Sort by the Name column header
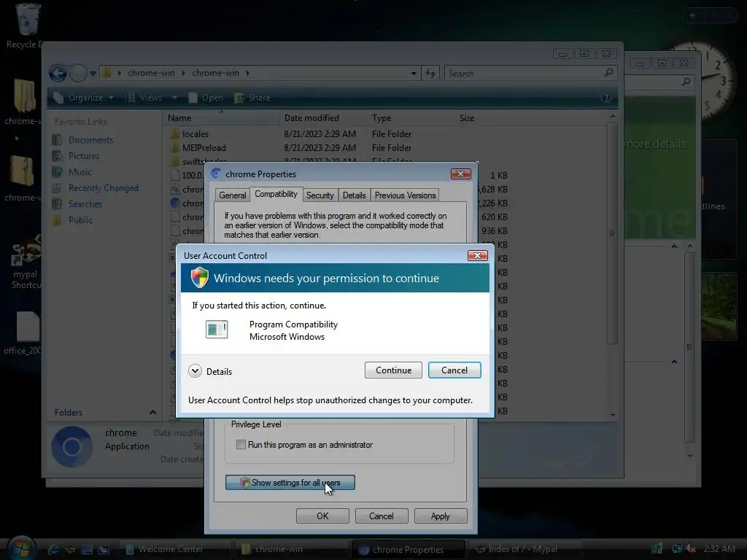The width and height of the screenshot is (747, 560). point(222,118)
